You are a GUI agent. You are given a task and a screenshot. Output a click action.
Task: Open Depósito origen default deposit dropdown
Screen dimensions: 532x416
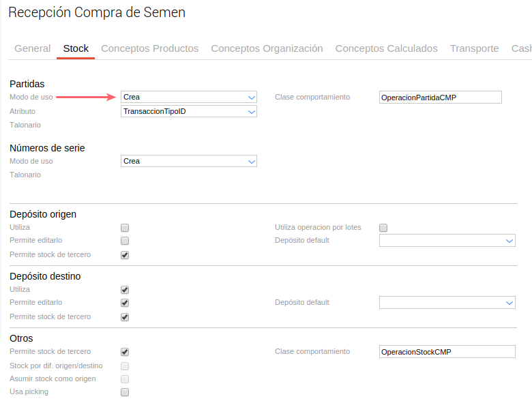click(447, 241)
